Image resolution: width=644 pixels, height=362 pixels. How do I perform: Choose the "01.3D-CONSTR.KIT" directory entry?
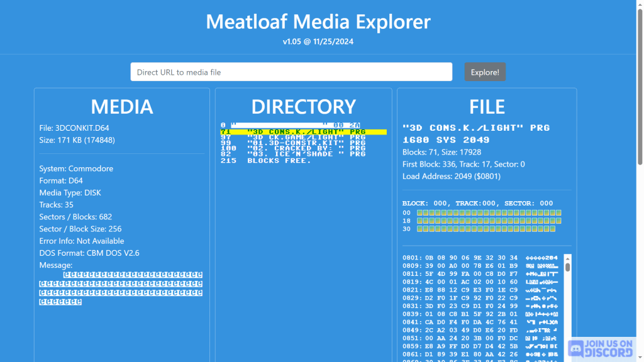coord(293,143)
